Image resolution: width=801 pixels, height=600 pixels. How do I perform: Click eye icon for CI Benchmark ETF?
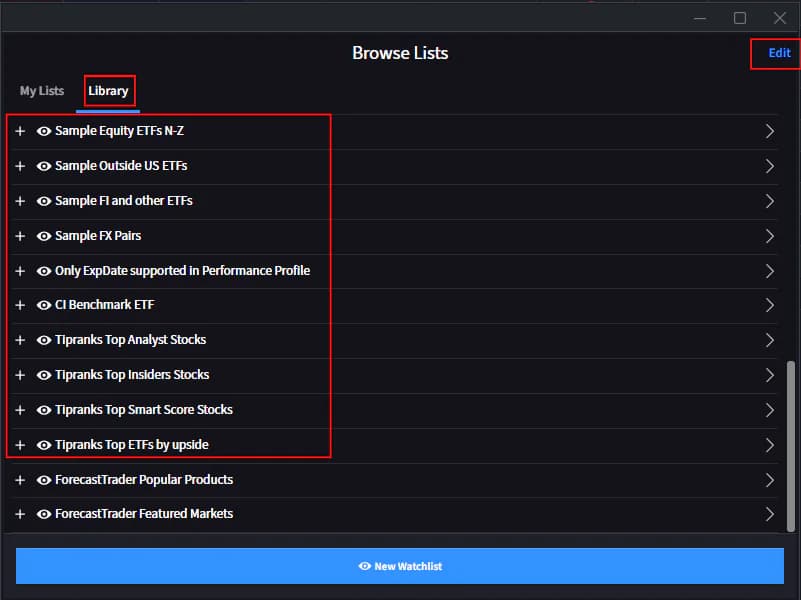coord(44,305)
